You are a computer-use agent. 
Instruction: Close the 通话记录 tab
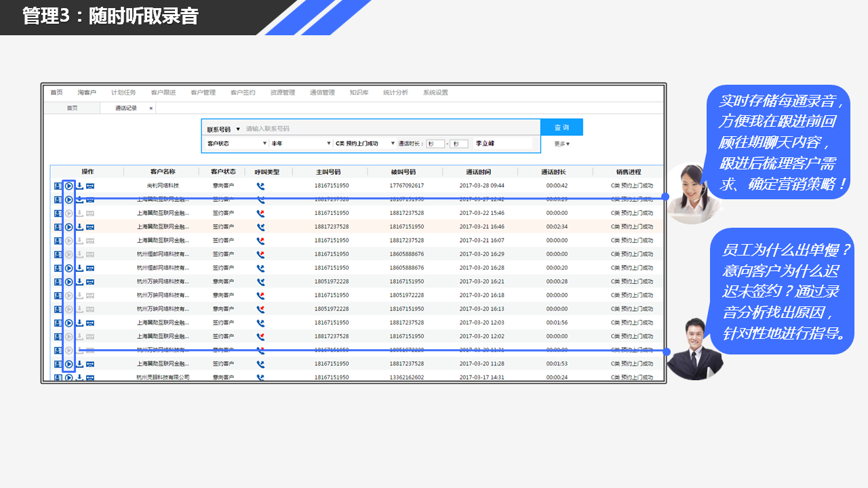(x=151, y=108)
